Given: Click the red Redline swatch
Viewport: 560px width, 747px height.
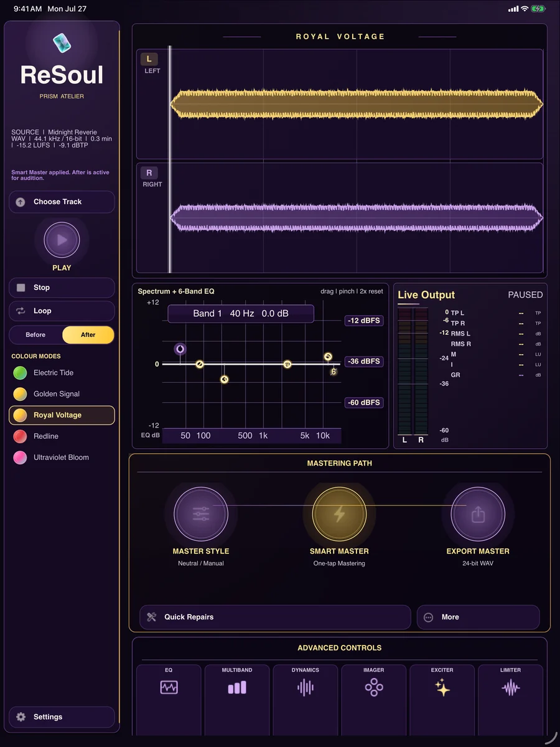Looking at the screenshot, I should point(20,436).
